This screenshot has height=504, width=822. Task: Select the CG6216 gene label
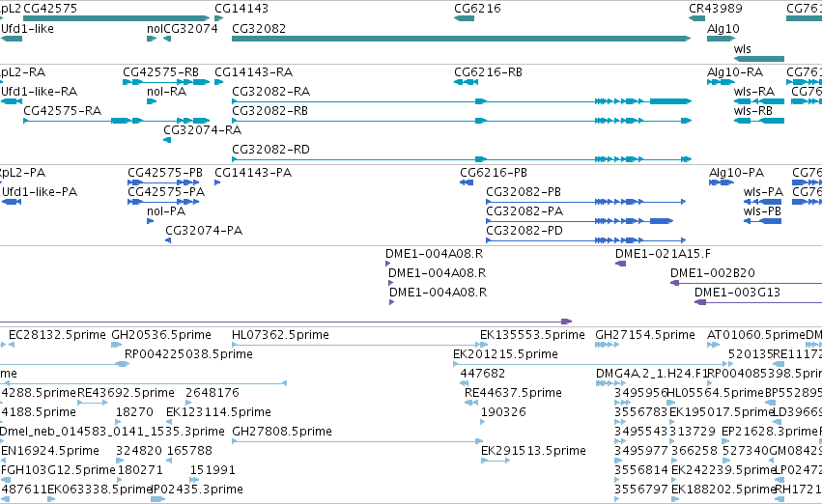[477, 9]
